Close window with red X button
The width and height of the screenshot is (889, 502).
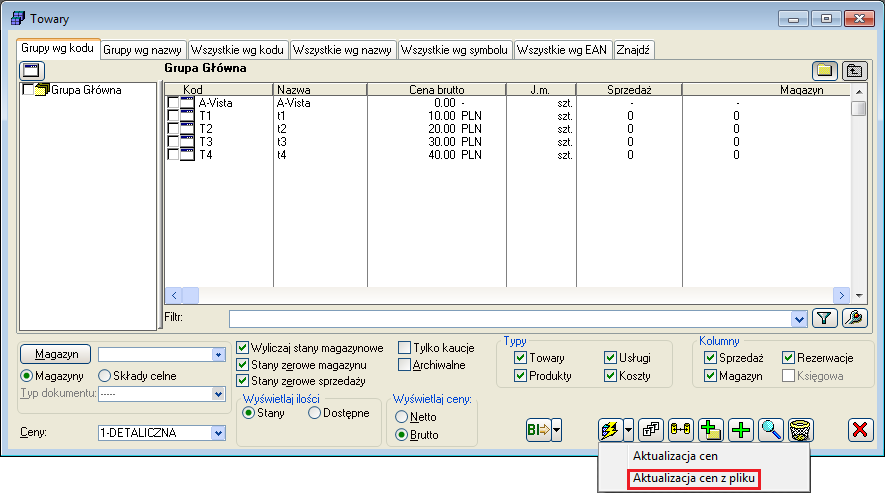(860, 430)
